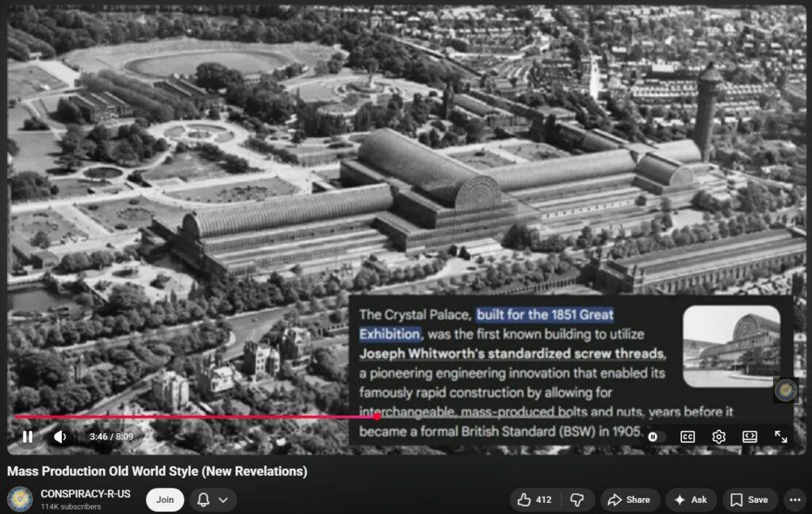Like the video
The height and width of the screenshot is (514, 812).
pos(534,500)
